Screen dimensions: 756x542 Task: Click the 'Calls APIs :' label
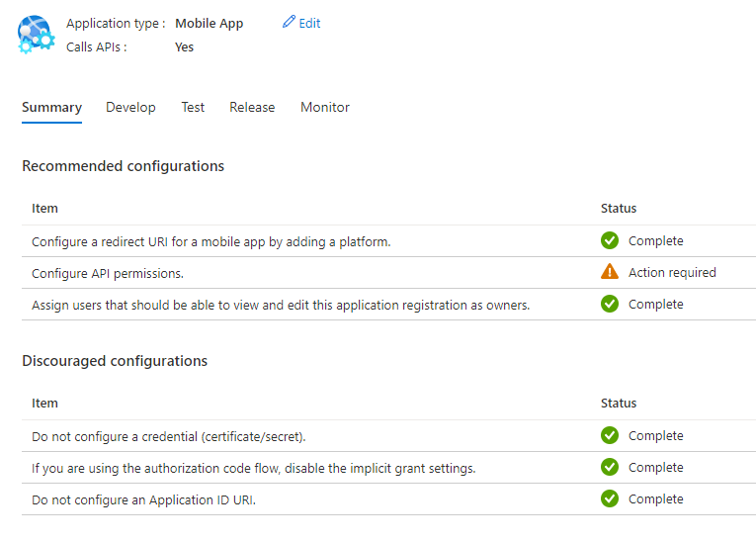point(97,47)
